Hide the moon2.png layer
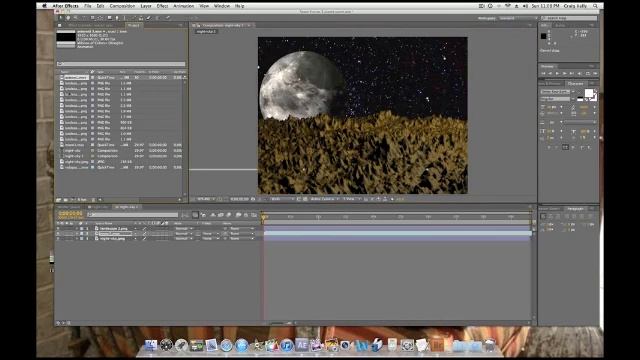The image size is (640, 360). 58,233
